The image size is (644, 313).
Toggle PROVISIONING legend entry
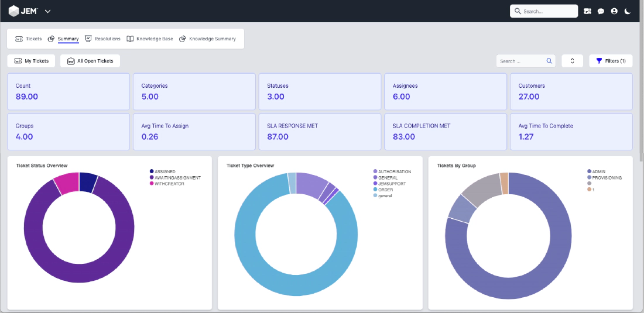[605, 178]
